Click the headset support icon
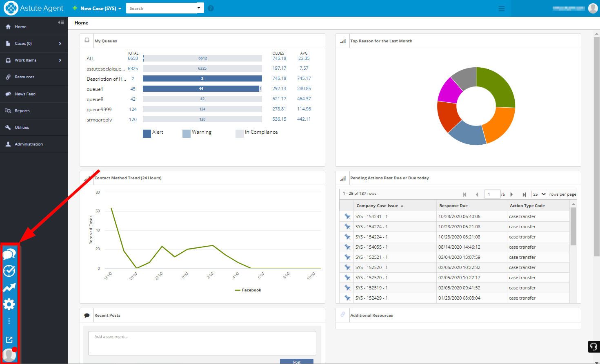The height and width of the screenshot is (364, 600). [593, 346]
